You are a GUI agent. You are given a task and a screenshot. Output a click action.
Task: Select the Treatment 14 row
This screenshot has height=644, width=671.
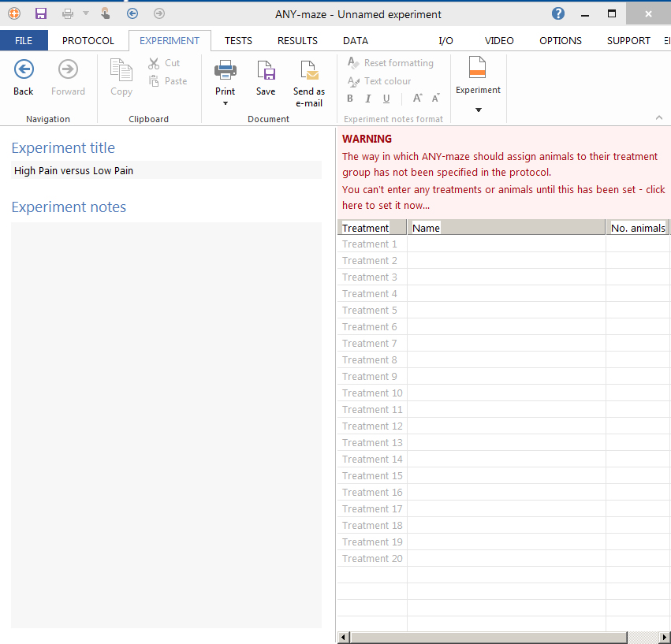coord(504,459)
